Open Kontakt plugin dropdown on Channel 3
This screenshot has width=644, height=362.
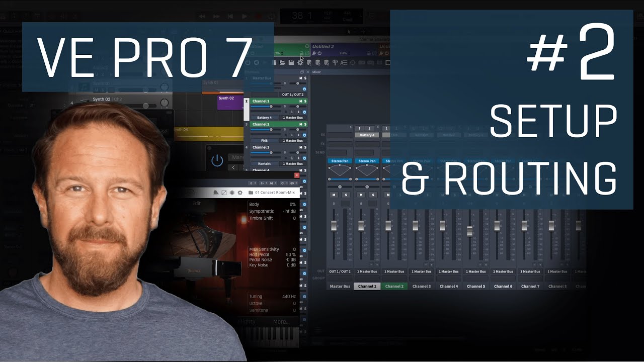pyautogui.click(x=264, y=164)
